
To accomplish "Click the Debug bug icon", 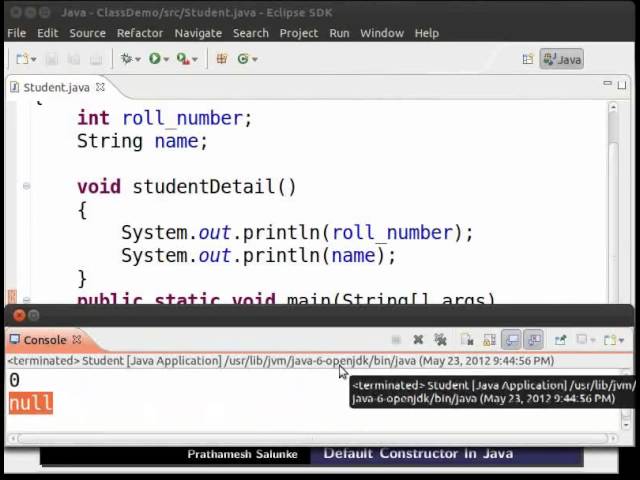I will 126,59.
